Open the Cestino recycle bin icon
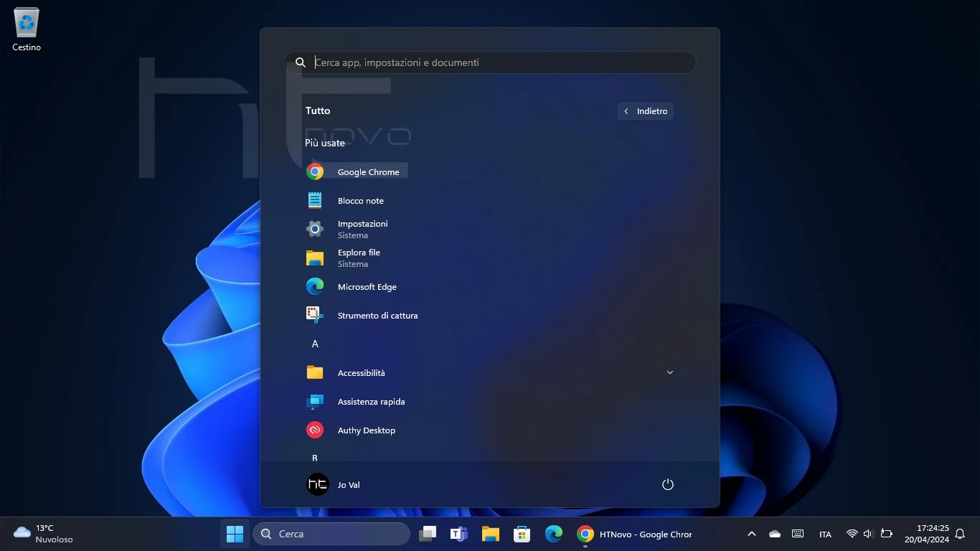The width and height of the screenshot is (980, 551). click(x=27, y=30)
